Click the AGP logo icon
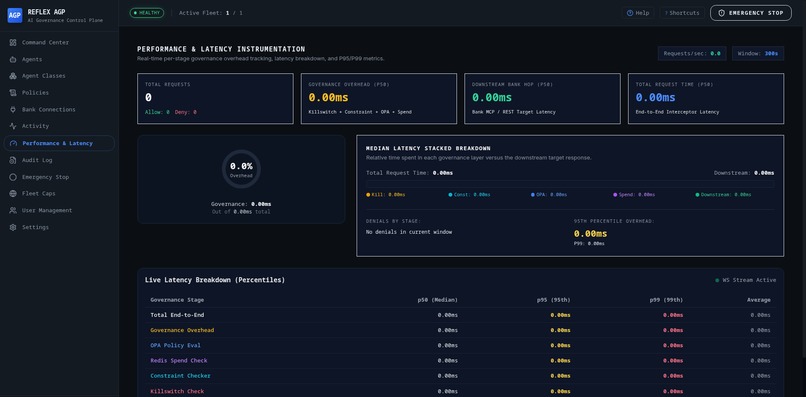Screen dimensions: 806x397 point(14,15)
